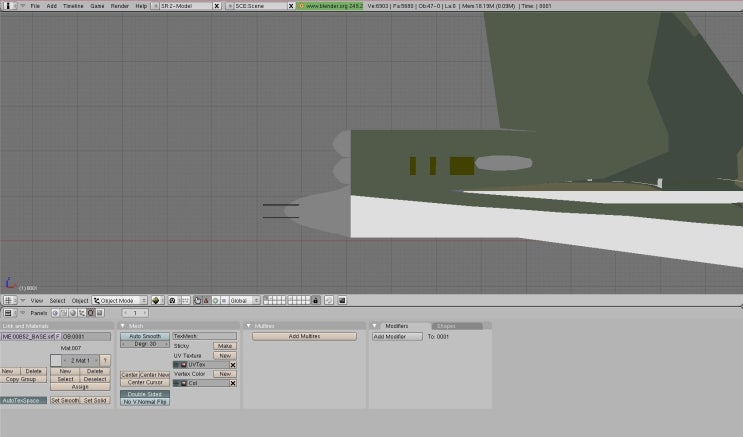Viewport: 743px width, 437px height.
Task: Collapse the Mesh panel
Action: [123, 325]
